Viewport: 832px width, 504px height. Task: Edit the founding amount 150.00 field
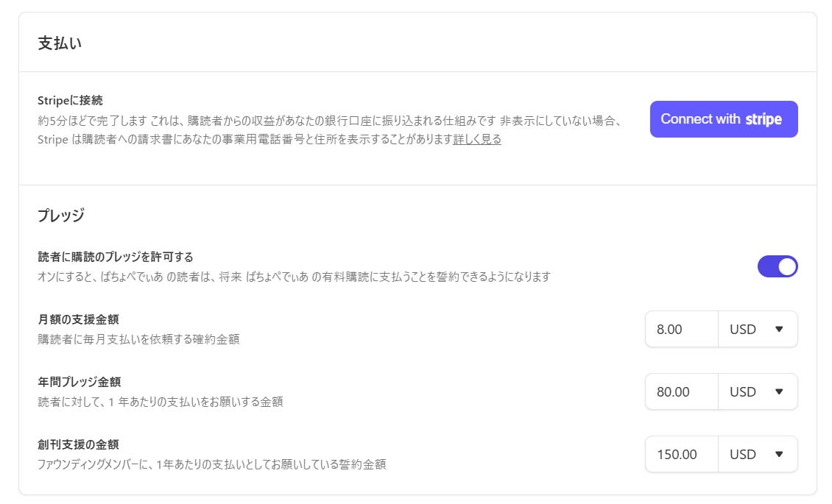tap(681, 454)
